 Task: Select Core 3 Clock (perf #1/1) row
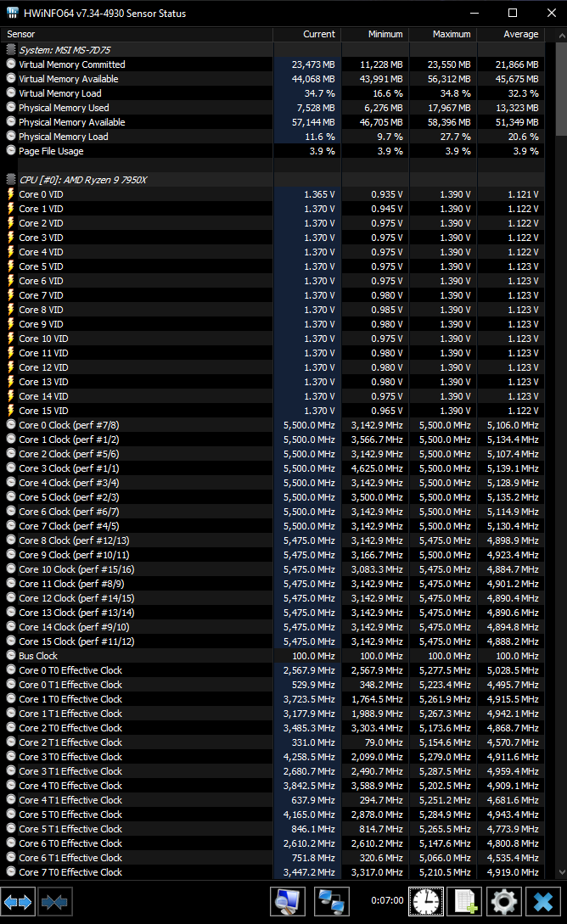(x=272, y=468)
